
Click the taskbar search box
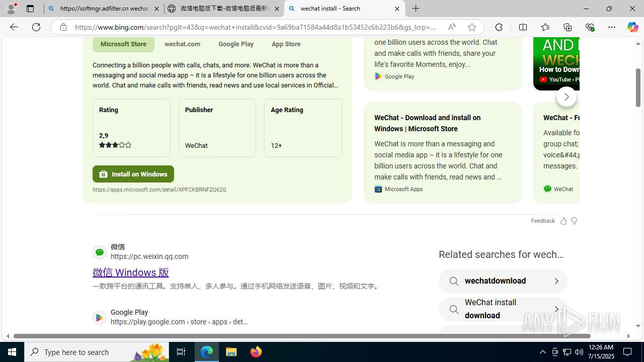pos(97,352)
